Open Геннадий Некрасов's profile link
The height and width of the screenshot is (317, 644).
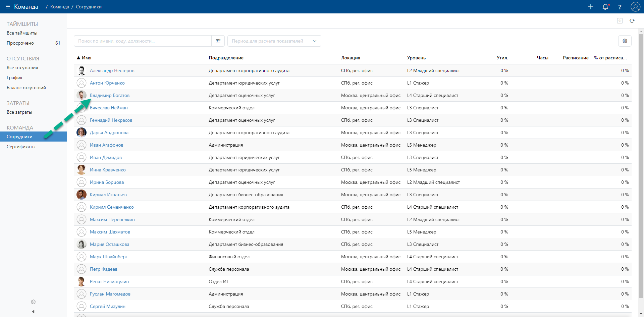click(111, 120)
